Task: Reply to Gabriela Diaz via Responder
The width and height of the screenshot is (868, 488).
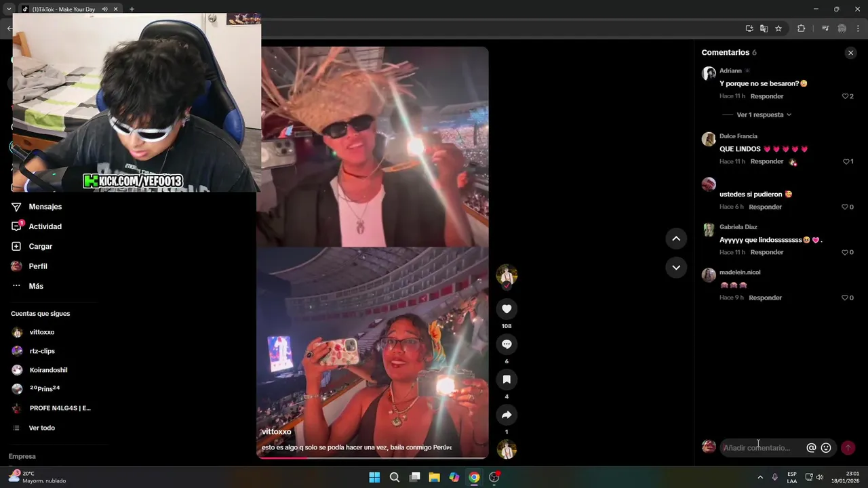Action: click(767, 253)
